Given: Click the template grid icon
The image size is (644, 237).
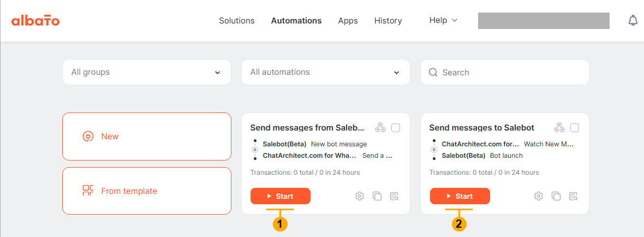Looking at the screenshot, I should 88,191.
